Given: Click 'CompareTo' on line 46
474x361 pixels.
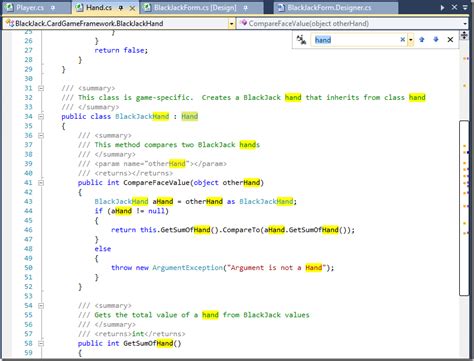Looking at the screenshot, I should (x=241, y=230).
